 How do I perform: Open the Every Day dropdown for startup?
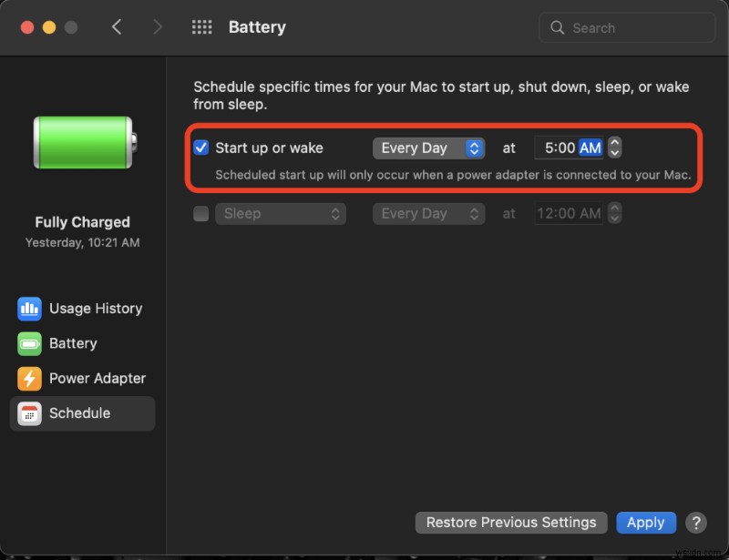(428, 148)
